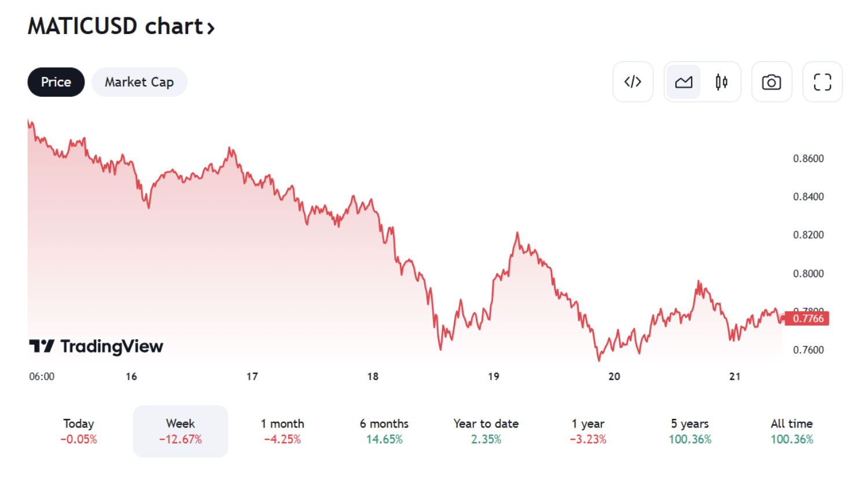Open the MATICUSD chart heading link
Screen dimensions: 868x493
[115, 27]
